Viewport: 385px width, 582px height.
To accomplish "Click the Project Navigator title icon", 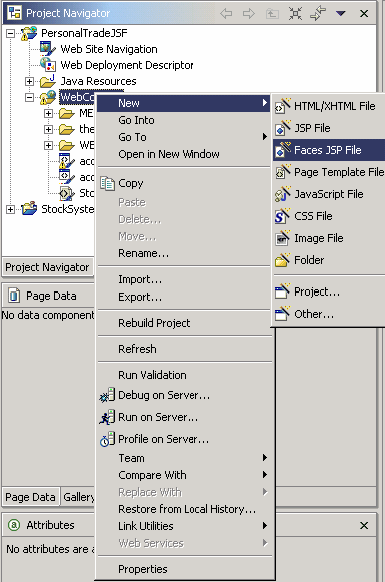I will pos(14,13).
